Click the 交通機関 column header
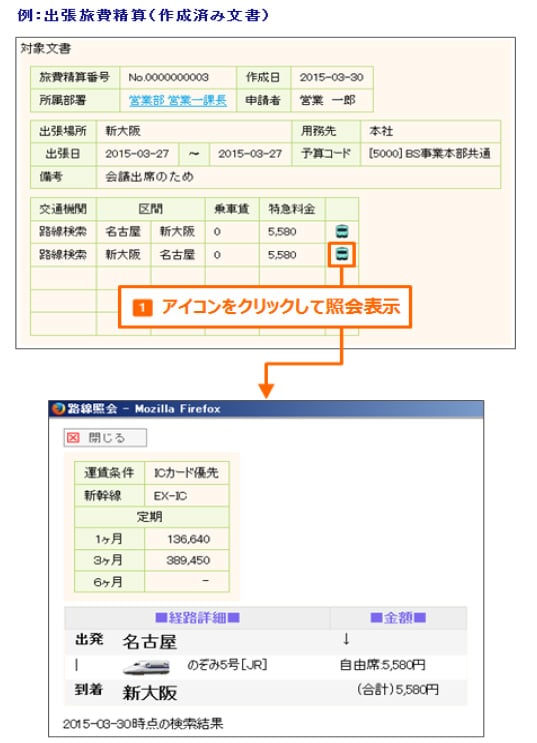This screenshot has height=743, width=537. 63,209
